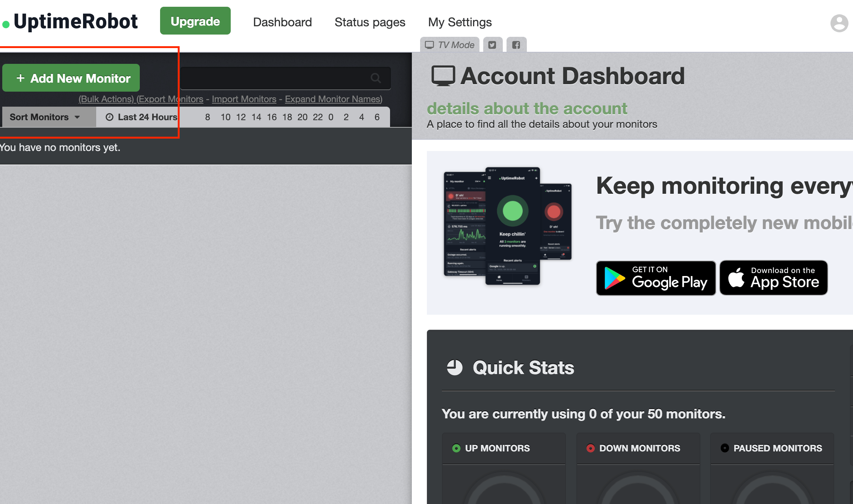Image resolution: width=853 pixels, height=504 pixels.
Task: Click the Import Monitors link
Action: point(243,99)
